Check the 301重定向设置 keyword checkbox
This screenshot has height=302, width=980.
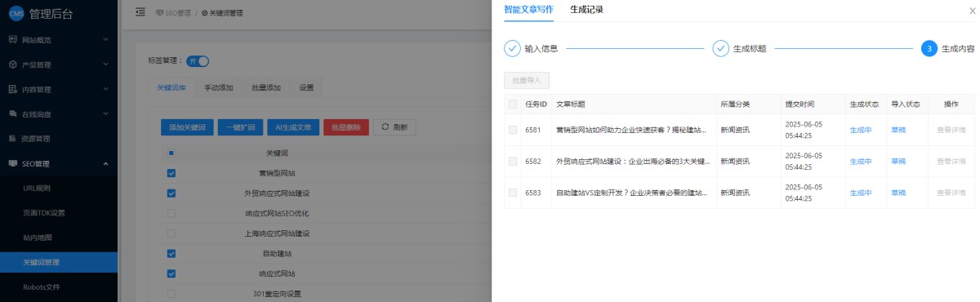(171, 294)
